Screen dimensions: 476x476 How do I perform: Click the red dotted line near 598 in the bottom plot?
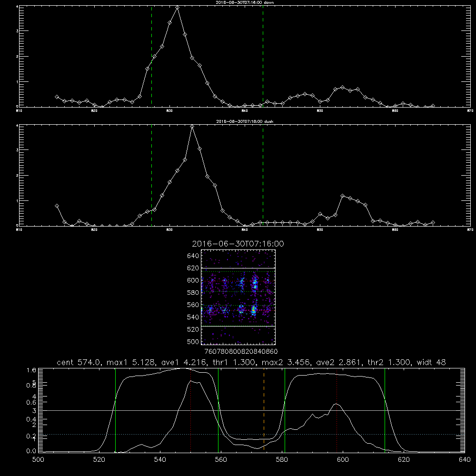pos(337,410)
